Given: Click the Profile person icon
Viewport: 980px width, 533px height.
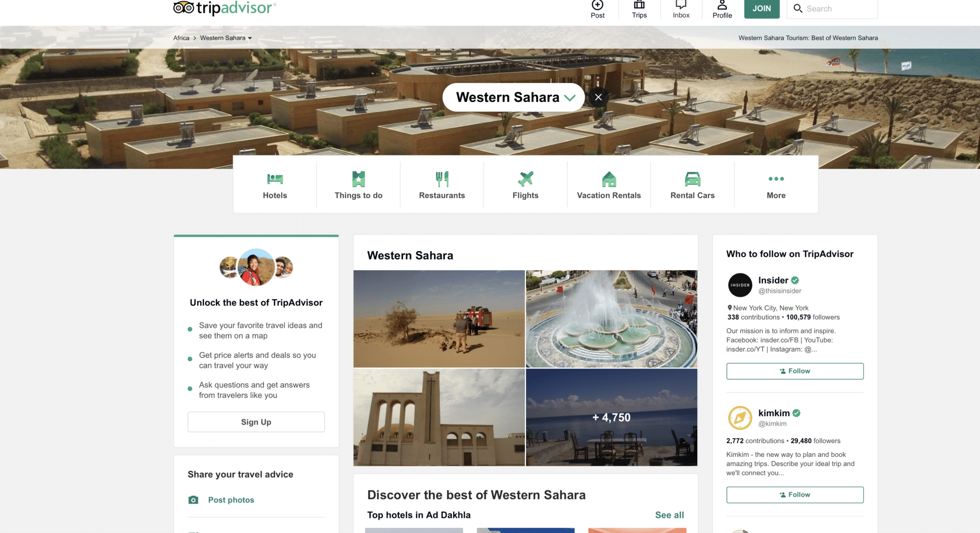Looking at the screenshot, I should (x=722, y=5).
